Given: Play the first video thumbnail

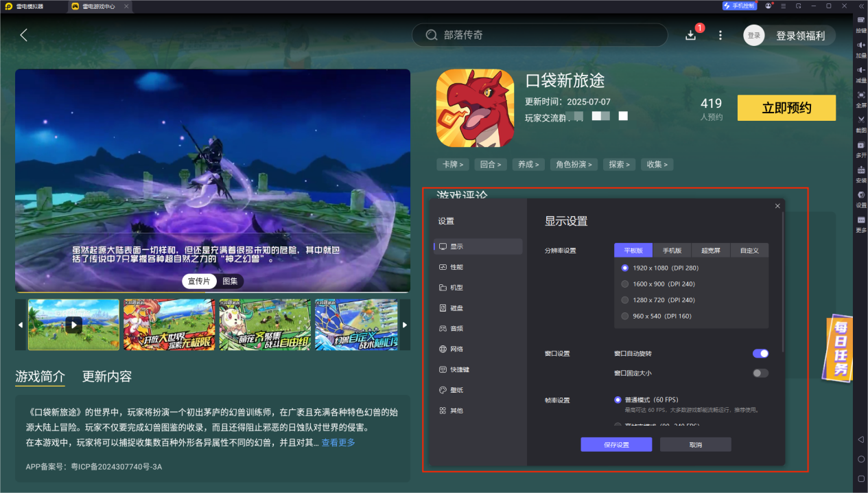Looking at the screenshot, I should point(74,325).
